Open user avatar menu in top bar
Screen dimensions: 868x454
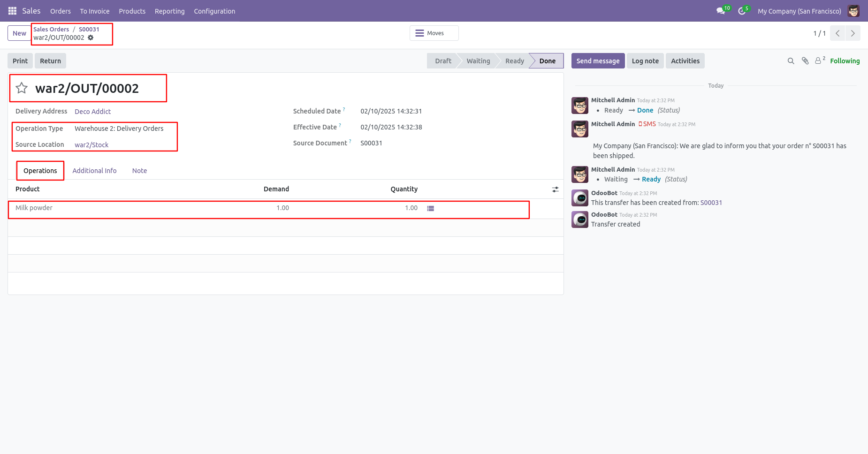click(853, 11)
